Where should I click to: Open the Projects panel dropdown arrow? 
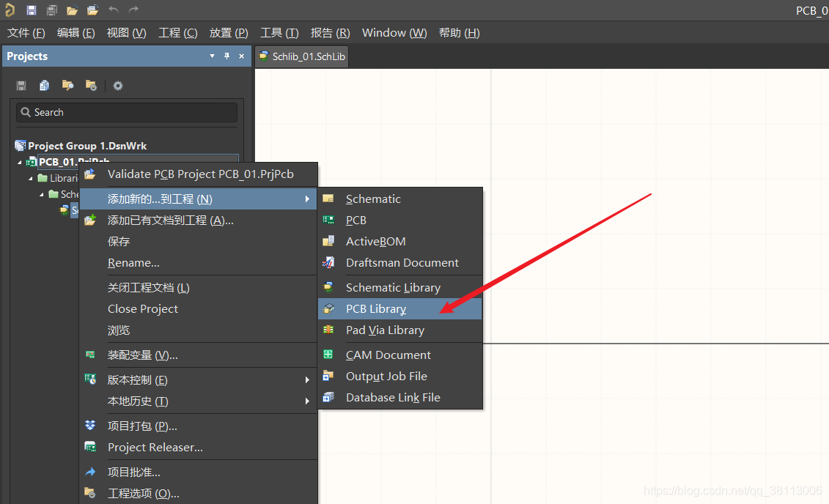tap(212, 56)
